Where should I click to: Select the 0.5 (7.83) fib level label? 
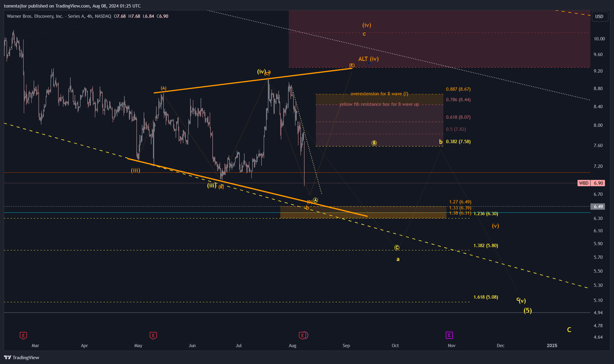[456, 129]
